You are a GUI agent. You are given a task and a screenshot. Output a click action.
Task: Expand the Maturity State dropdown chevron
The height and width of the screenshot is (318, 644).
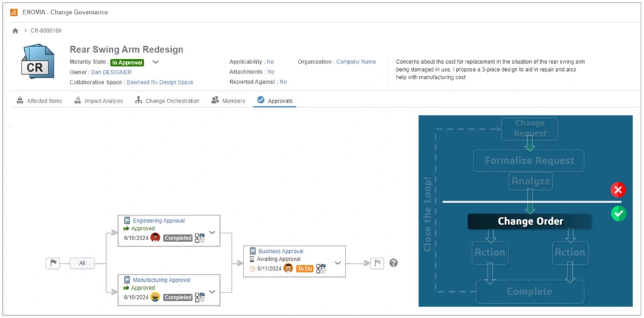pyautogui.click(x=156, y=62)
